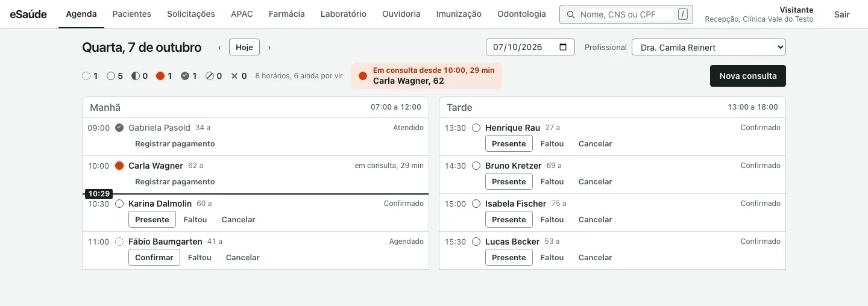Open the calendar picker icon in date field

564,47
